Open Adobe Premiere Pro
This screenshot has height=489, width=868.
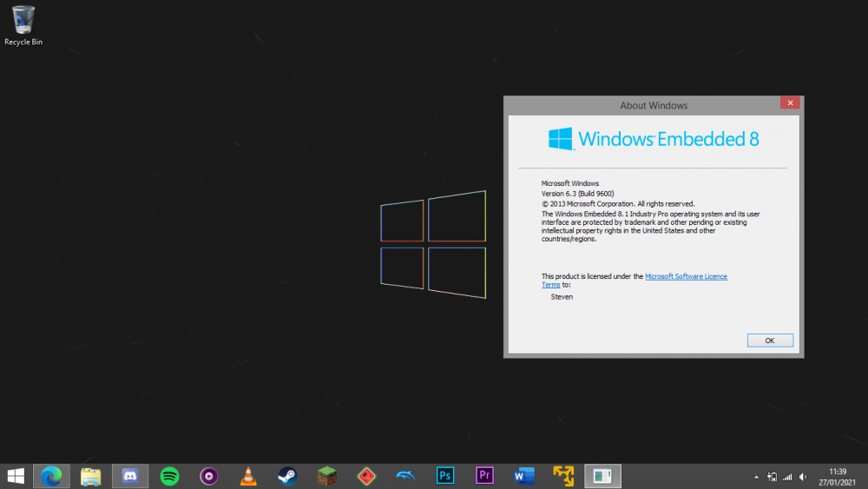click(484, 476)
